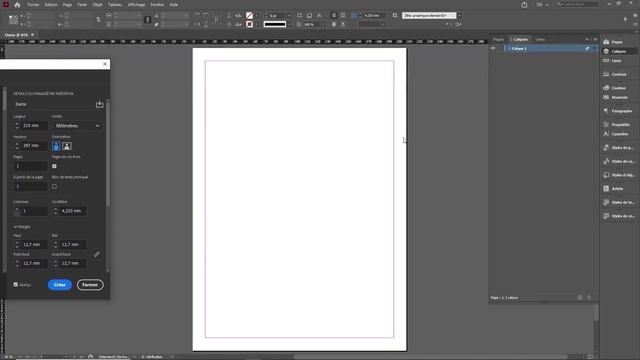
Task: Close the Demo document tab
Action: point(32,35)
